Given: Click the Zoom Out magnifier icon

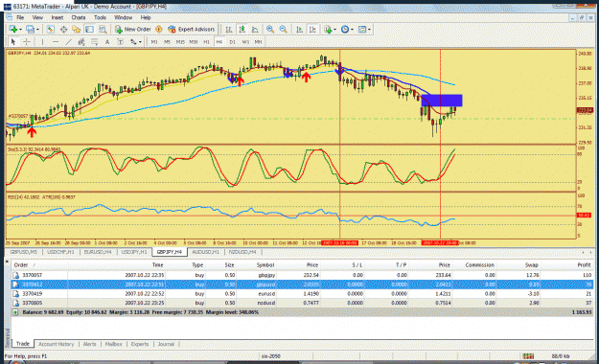Looking at the screenshot, I should (x=283, y=29).
